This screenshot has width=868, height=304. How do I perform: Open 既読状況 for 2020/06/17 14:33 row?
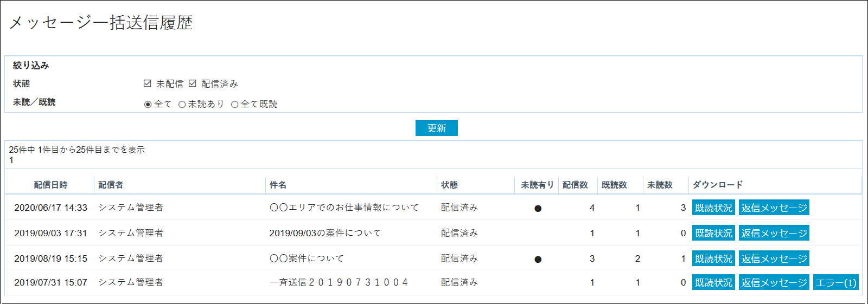click(x=713, y=208)
